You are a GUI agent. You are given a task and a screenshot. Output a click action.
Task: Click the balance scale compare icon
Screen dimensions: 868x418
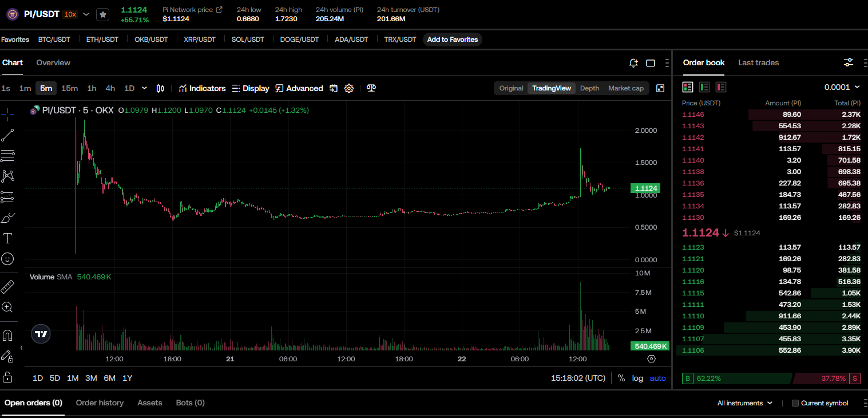371,88
